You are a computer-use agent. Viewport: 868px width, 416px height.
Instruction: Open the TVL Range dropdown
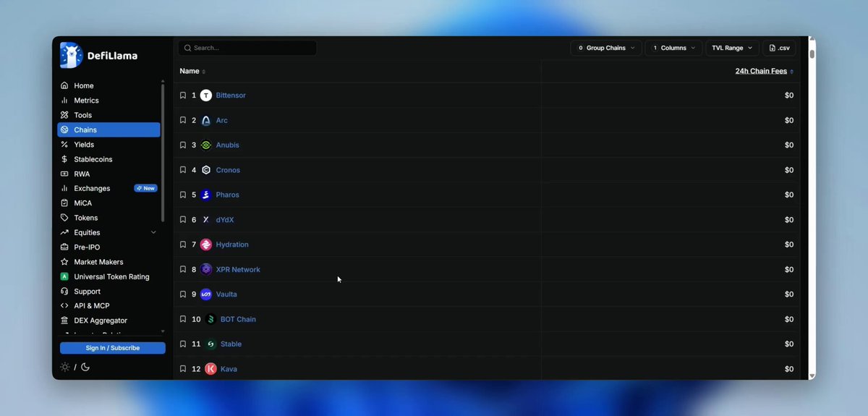pos(731,48)
